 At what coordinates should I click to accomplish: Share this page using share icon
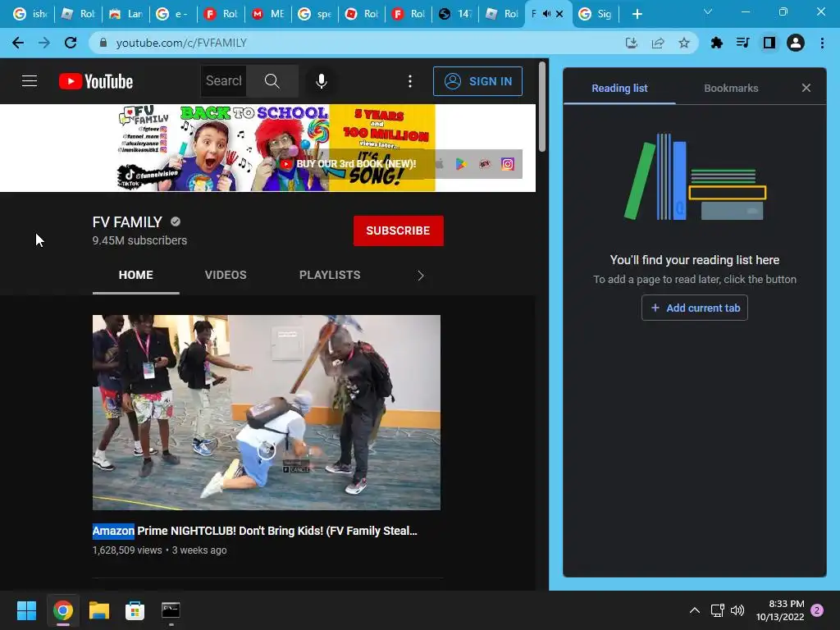coord(658,43)
